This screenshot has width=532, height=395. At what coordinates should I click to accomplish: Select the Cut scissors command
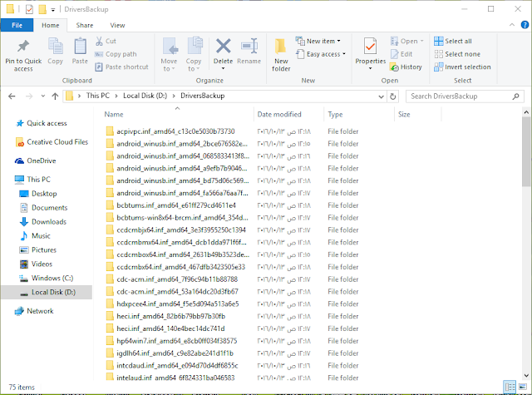point(106,41)
